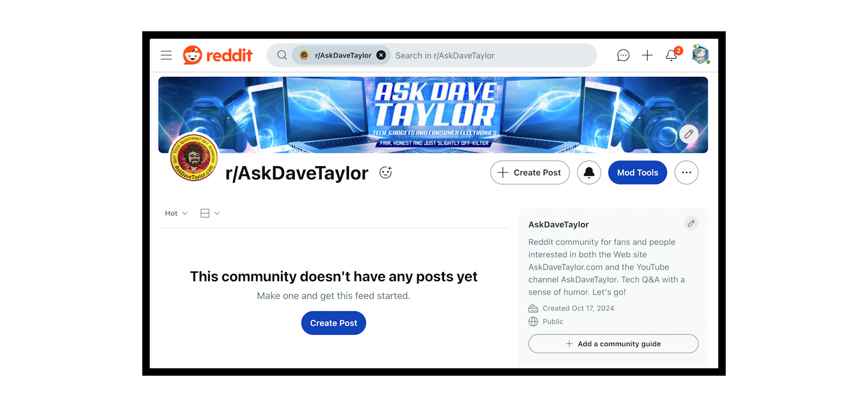This screenshot has width=868, height=407.
Task: Select the r/AskDaveTaylor subreddit title
Action: pos(297,173)
